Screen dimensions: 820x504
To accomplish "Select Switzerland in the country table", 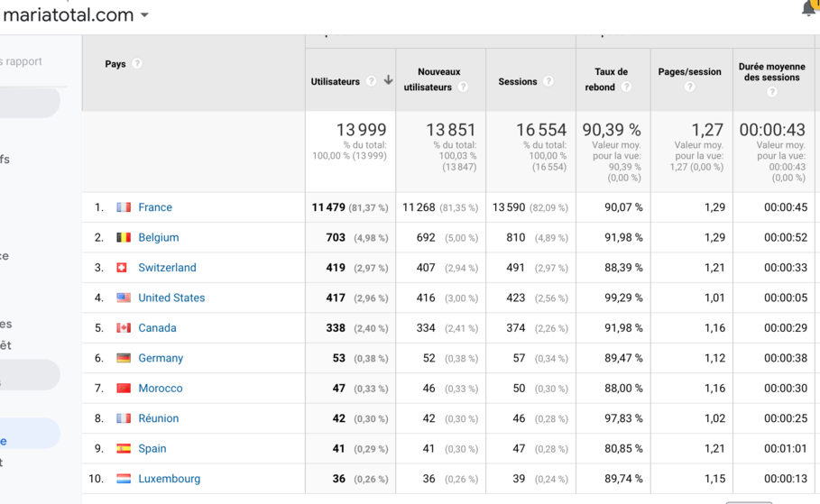I will pos(167,268).
